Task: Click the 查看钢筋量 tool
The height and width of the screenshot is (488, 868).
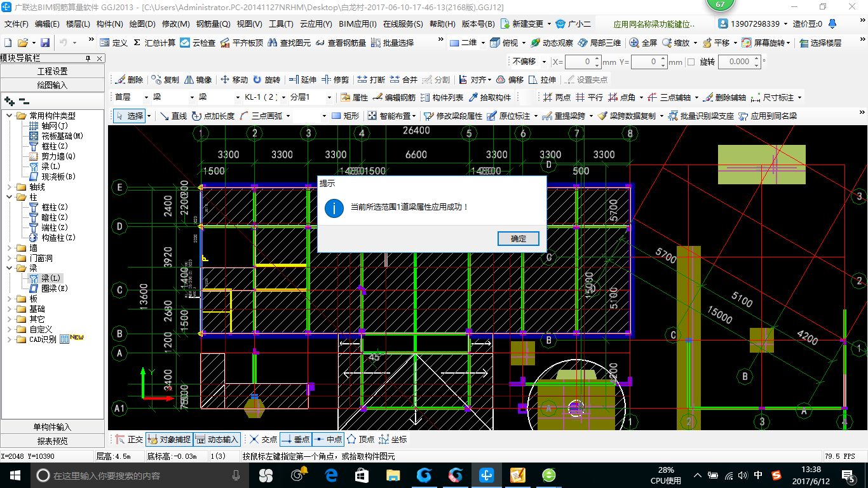Action: click(341, 43)
